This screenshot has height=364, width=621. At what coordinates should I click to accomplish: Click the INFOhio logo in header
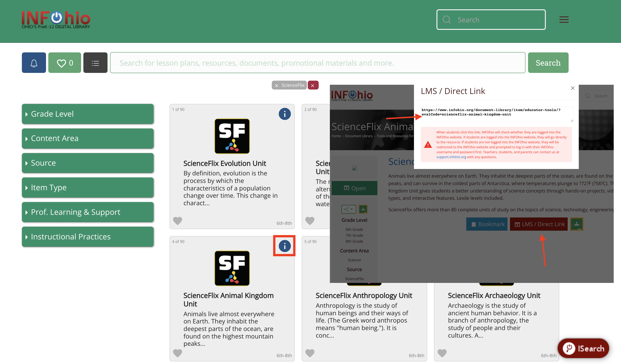[x=56, y=20]
